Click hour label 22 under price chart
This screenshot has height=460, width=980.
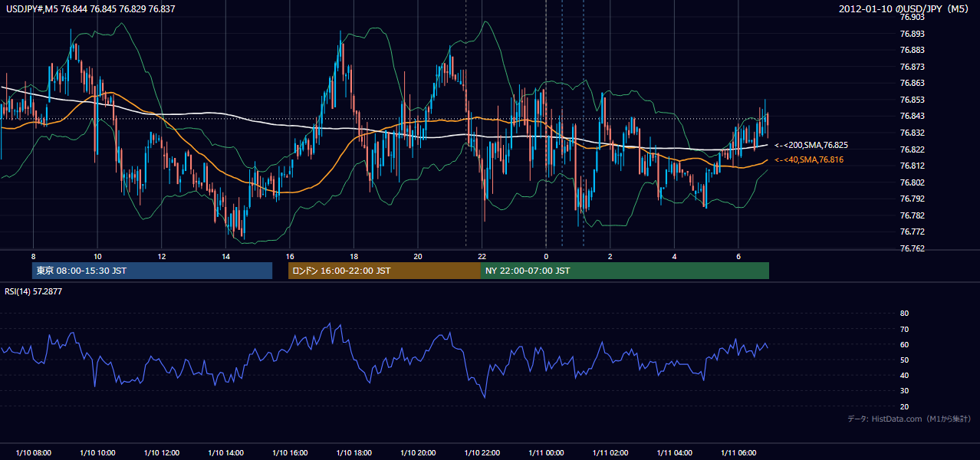pyautogui.click(x=482, y=256)
